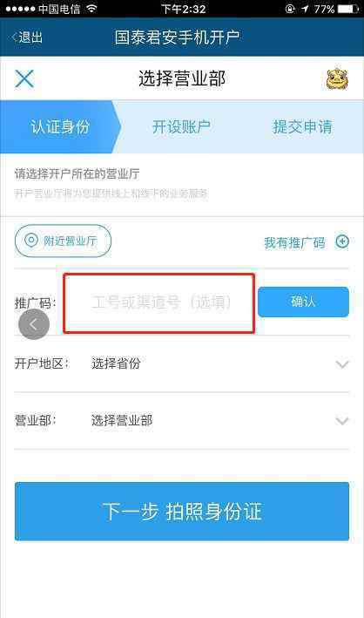Tap the battery icon in status bar

349,9
